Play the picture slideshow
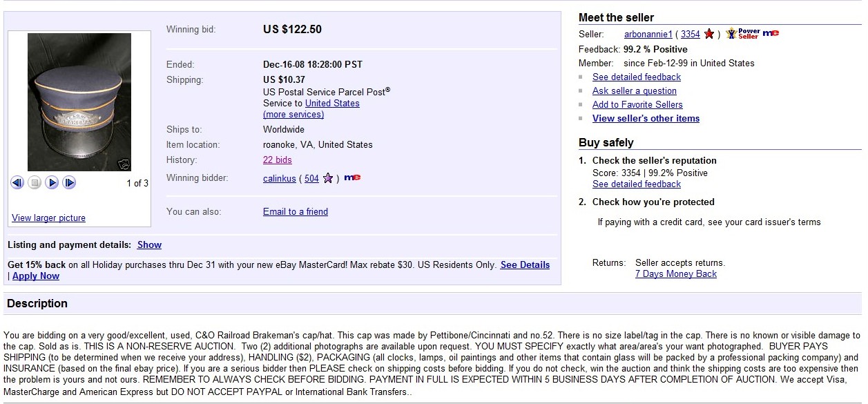868x404 pixels. click(x=52, y=183)
